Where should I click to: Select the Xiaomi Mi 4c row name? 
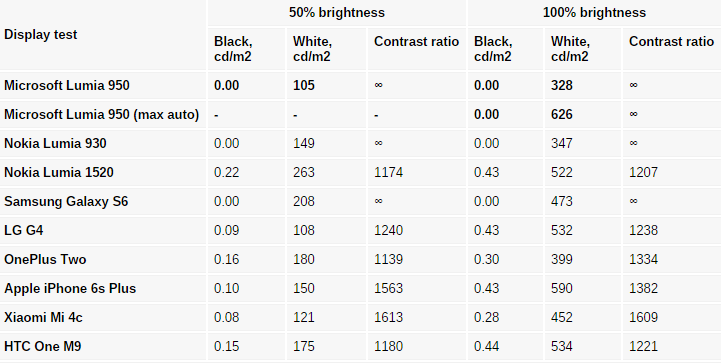[x=43, y=317]
